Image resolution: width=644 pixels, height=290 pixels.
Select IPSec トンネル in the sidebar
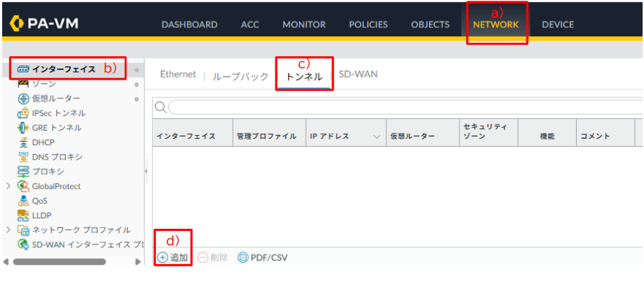pyautogui.click(x=59, y=113)
